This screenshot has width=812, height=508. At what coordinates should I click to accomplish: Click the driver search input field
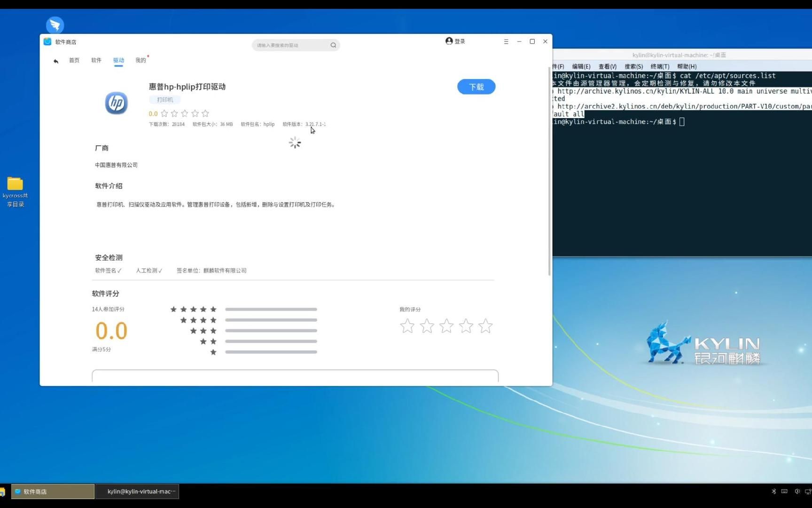coord(296,45)
